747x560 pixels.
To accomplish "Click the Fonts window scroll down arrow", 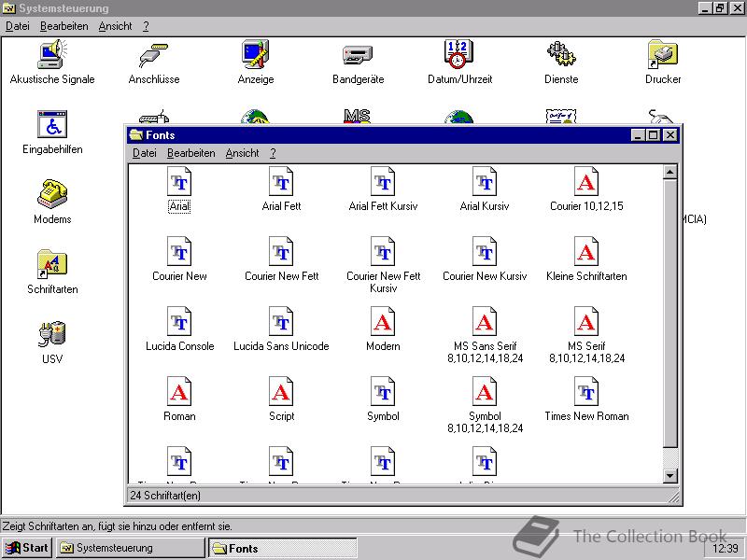I will (669, 475).
